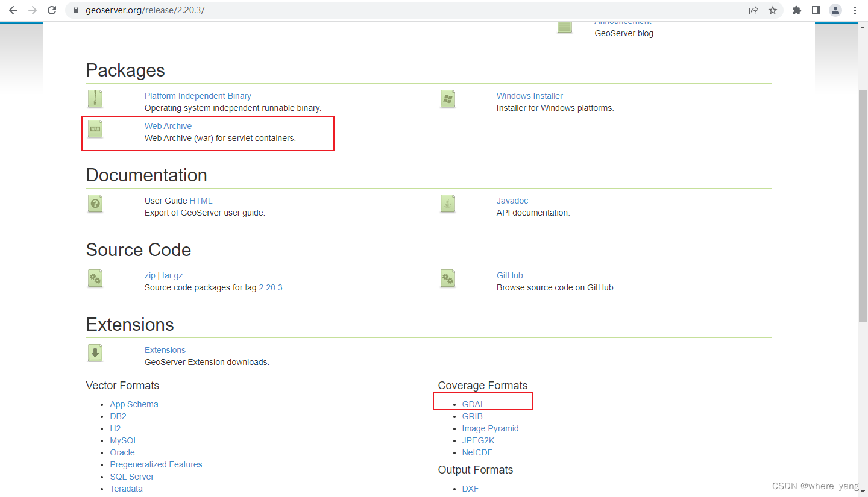
Task: Click the Source Code heading
Action: (139, 250)
